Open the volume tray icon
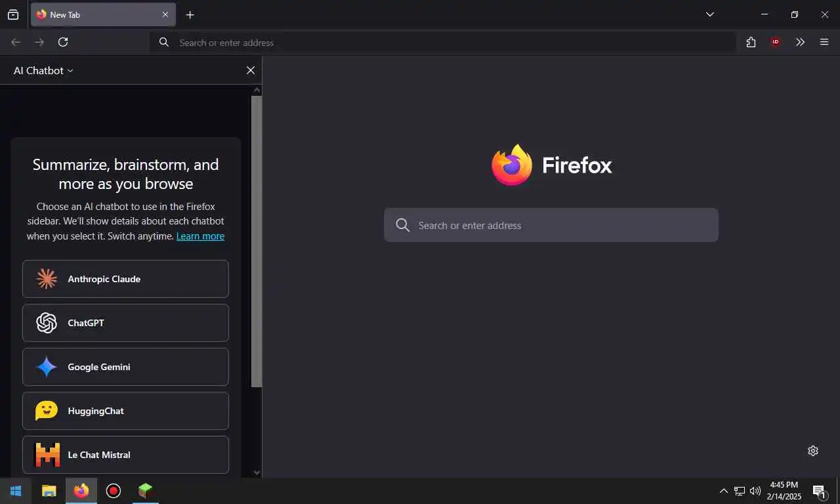Image resolution: width=840 pixels, height=504 pixels. [x=755, y=491]
